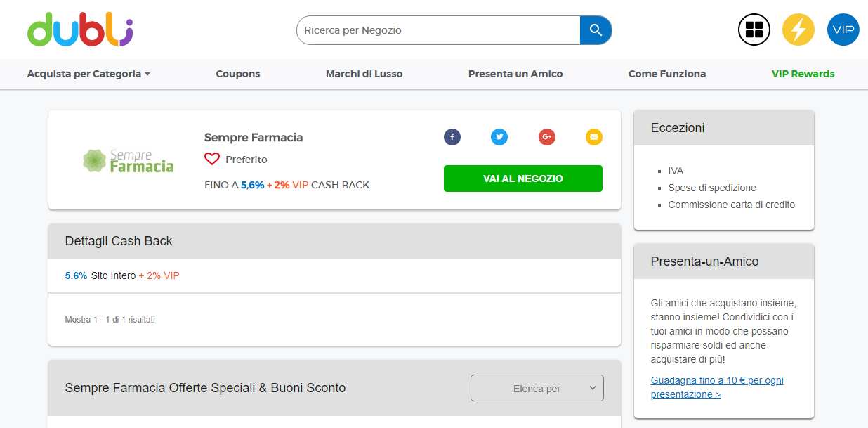Click the blue search magnifier button

tap(596, 30)
